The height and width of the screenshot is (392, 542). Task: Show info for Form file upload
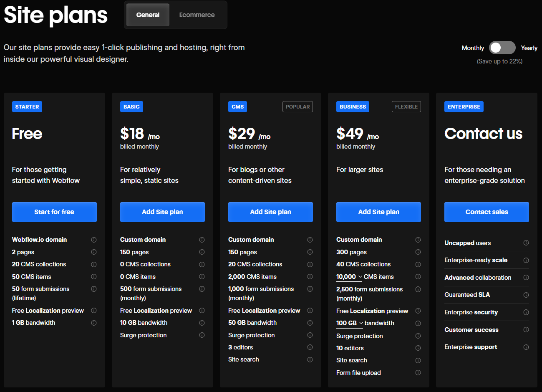(418, 373)
